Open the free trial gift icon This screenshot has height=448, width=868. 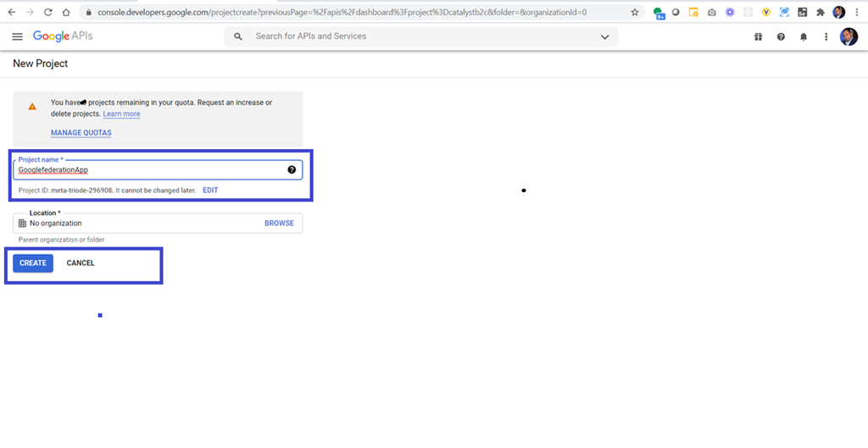click(x=758, y=36)
